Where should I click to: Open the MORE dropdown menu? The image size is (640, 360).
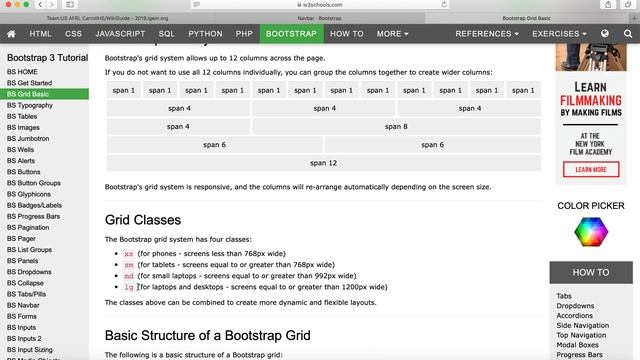click(392, 34)
